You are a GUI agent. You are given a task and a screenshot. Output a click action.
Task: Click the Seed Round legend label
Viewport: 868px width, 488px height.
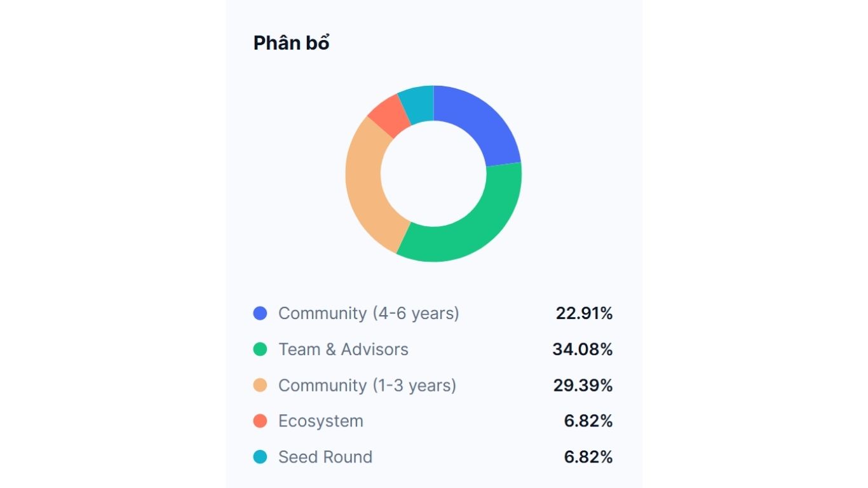pyautogui.click(x=325, y=457)
